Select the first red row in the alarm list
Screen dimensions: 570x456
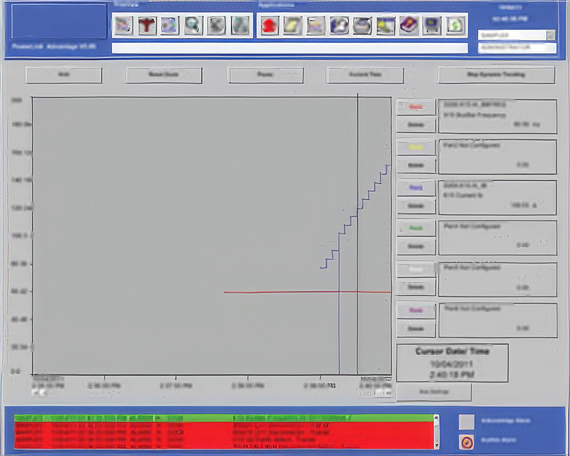pyautogui.click(x=224, y=425)
